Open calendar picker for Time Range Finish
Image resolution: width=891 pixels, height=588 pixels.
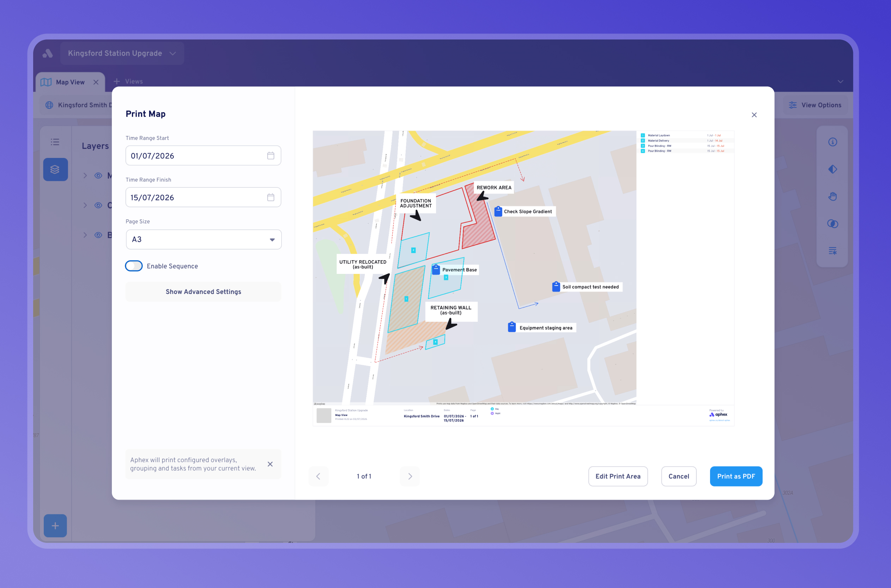point(271,197)
